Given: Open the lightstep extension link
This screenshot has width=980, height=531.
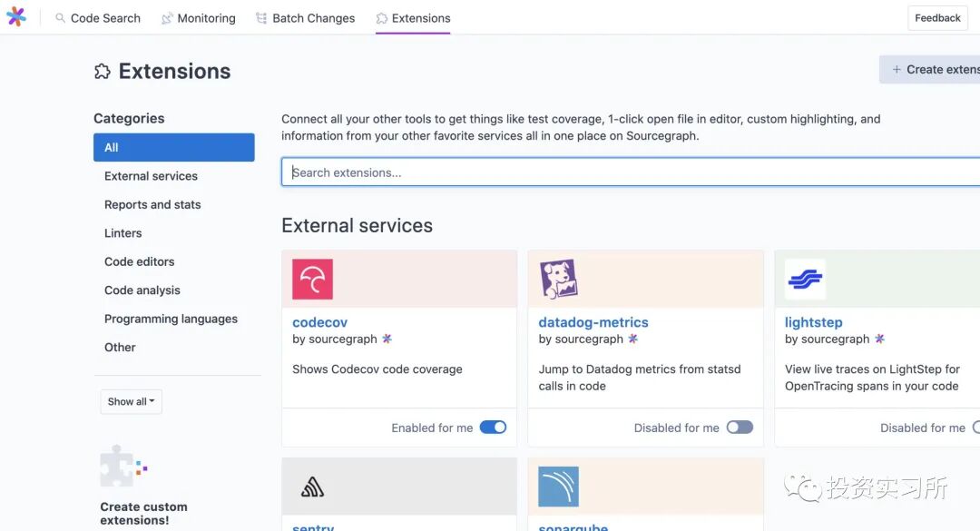Looking at the screenshot, I should click(814, 322).
